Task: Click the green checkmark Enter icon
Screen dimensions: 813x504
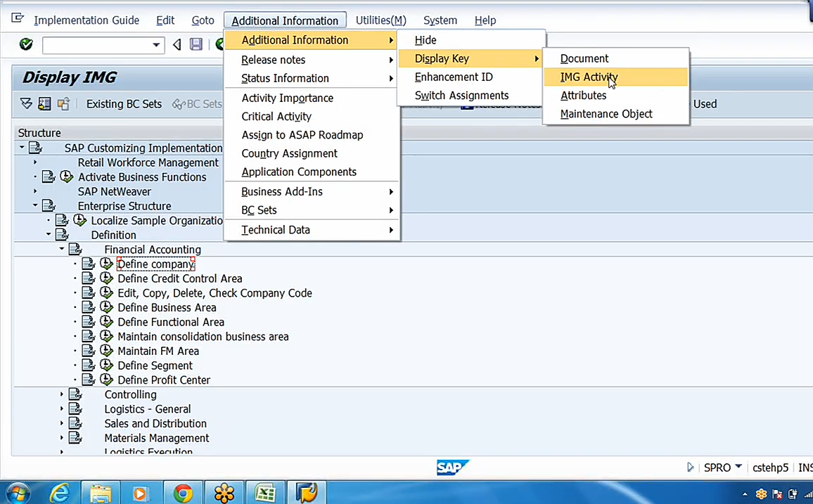Action: point(26,44)
